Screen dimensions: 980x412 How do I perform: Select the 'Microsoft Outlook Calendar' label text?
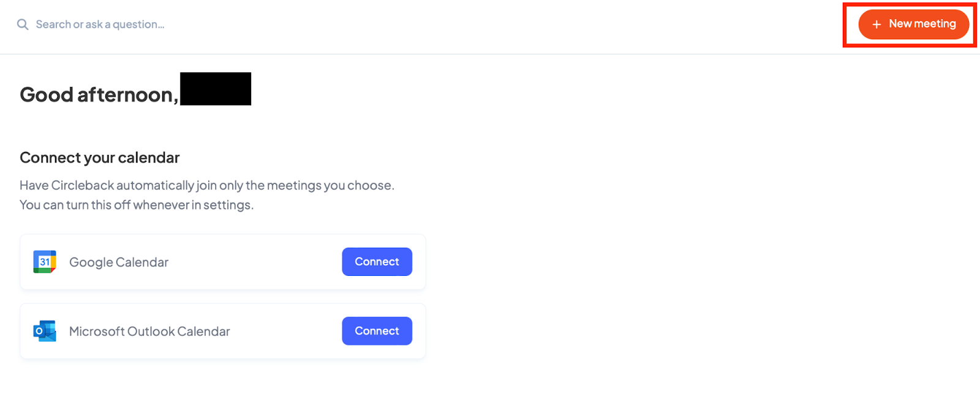tap(149, 332)
